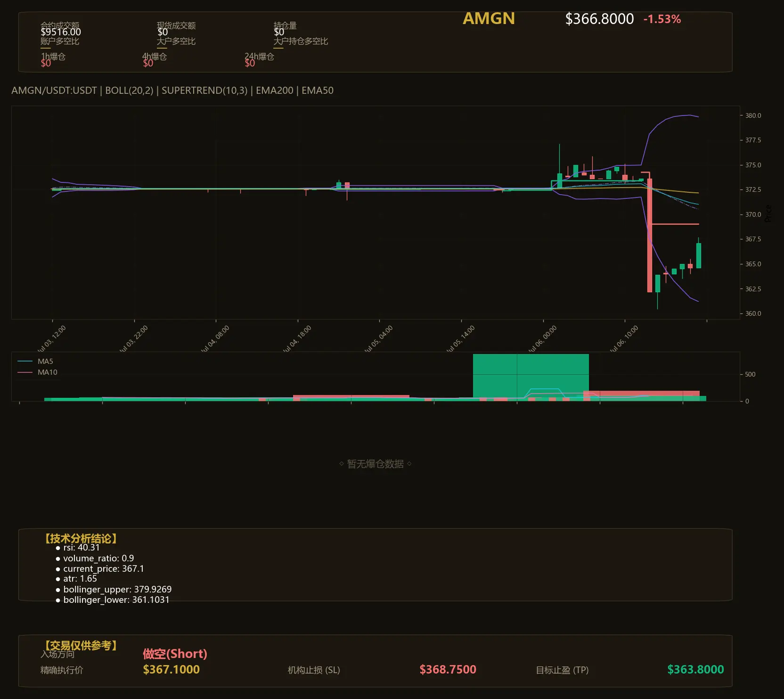Select the 372.5 price axis label
The width and height of the screenshot is (784, 699).
coord(753,189)
